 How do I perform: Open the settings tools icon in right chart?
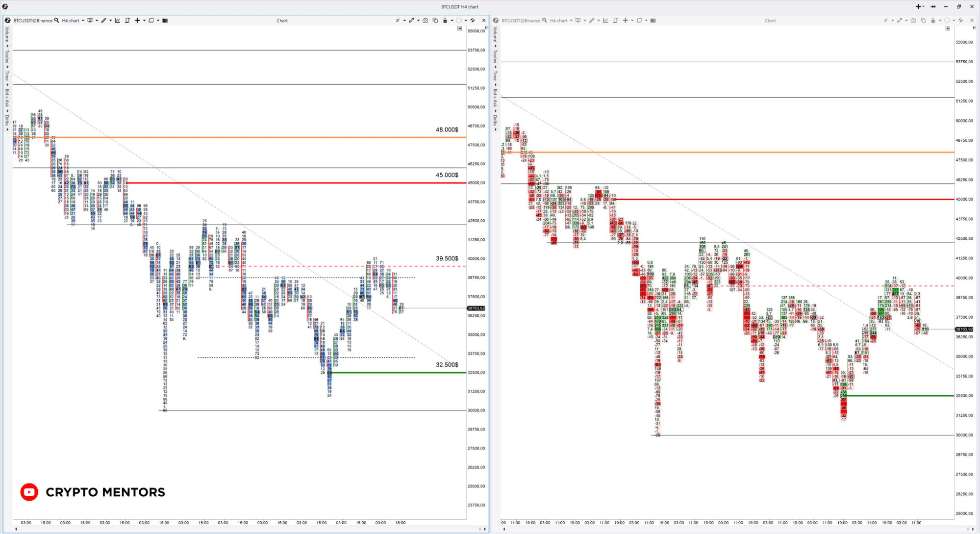pos(961,21)
